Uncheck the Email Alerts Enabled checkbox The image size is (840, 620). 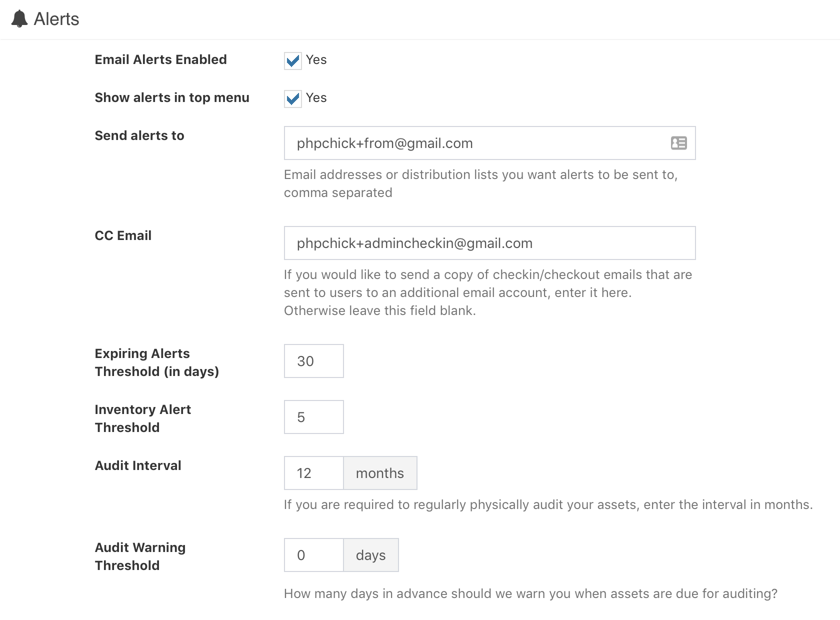pos(292,60)
